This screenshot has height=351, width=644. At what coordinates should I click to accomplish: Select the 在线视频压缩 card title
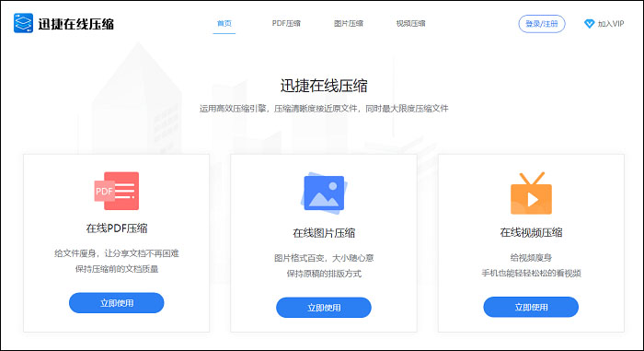click(x=531, y=232)
